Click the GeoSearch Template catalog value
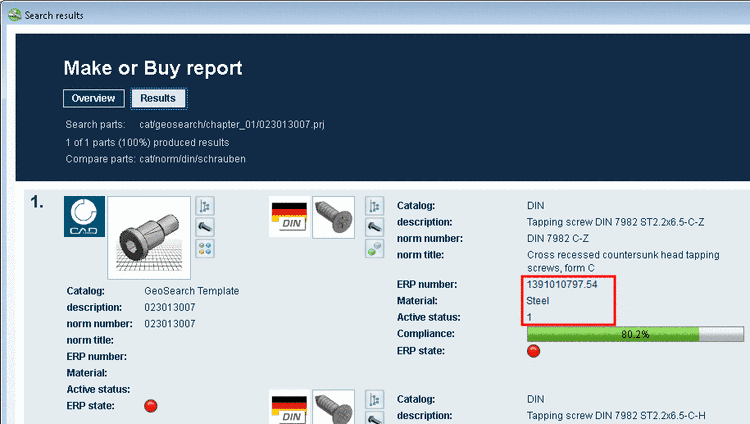This screenshot has height=424, width=750. [192, 291]
